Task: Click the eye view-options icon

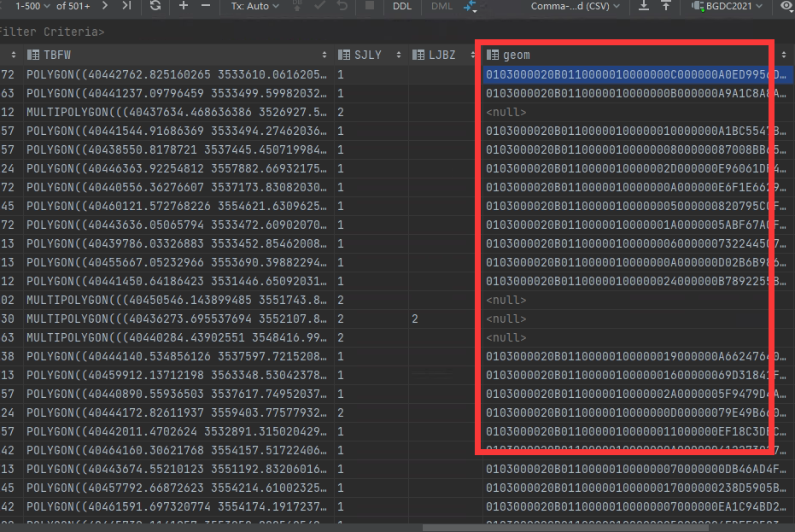Action: tap(786, 6)
